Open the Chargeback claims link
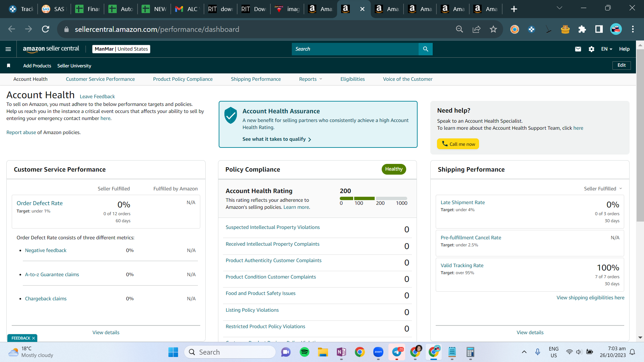Viewport: 644px width, 362px height. click(46, 299)
